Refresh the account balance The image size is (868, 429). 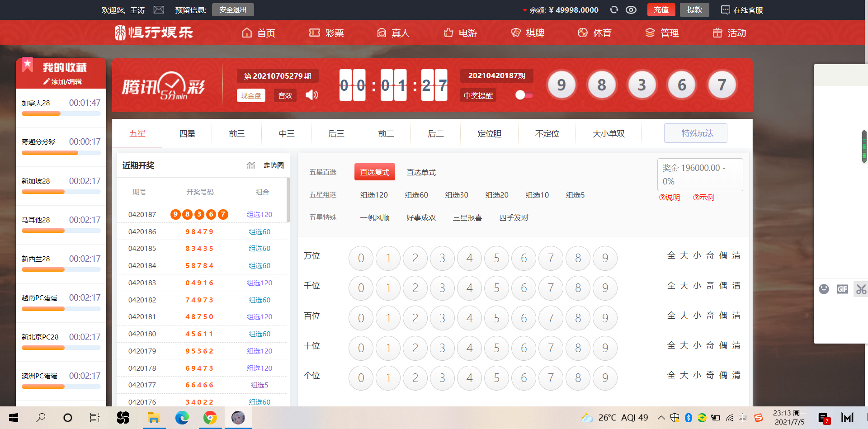click(613, 9)
